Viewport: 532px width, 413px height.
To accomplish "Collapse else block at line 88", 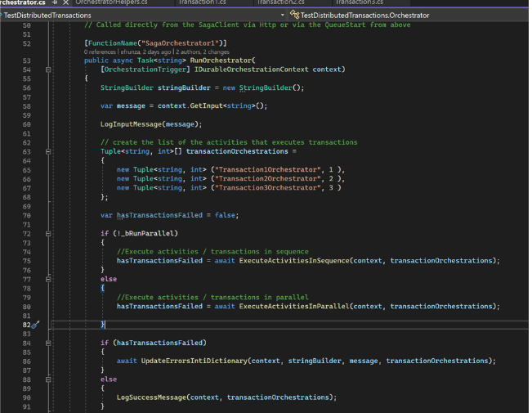I will tap(48, 379).
